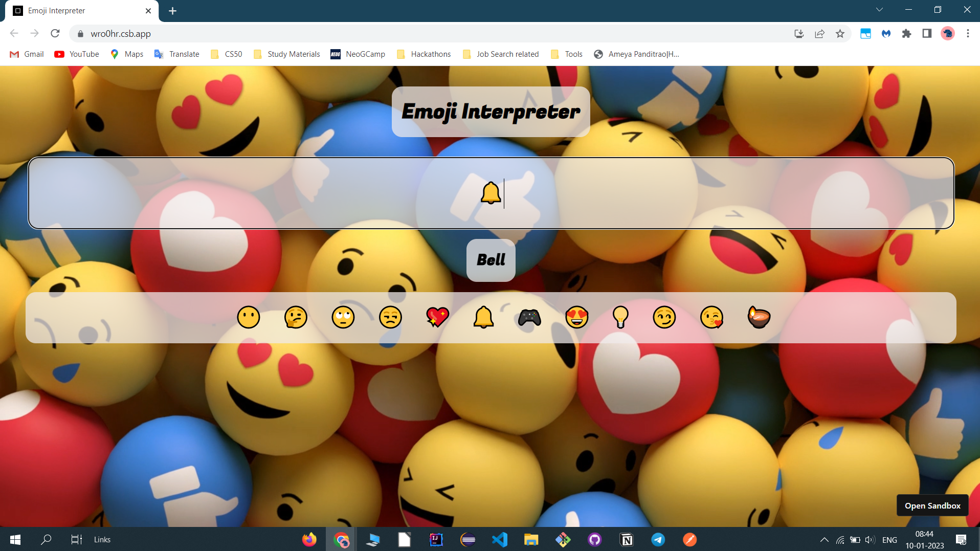This screenshot has height=551, width=980.
Task: Select the bell emoji in list
Action: 483,317
